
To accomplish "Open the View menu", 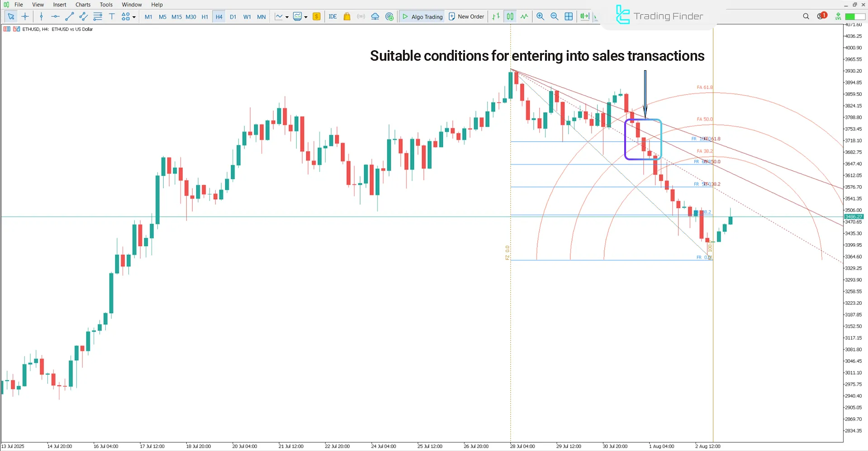I will coord(38,5).
